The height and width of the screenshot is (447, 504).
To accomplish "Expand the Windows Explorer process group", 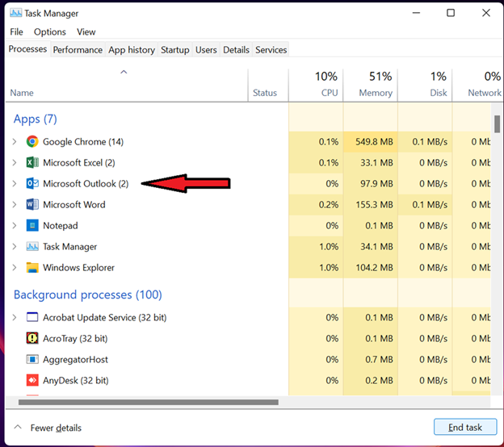I will (x=15, y=268).
